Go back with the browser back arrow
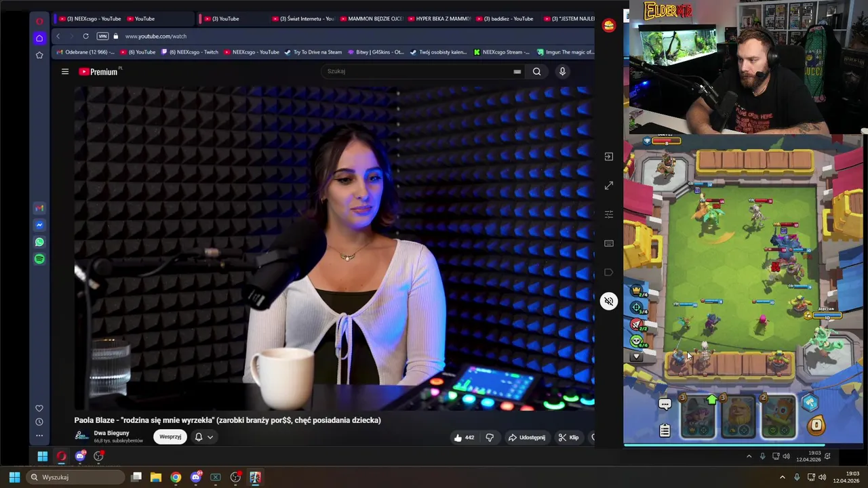This screenshot has width=868, height=488. click(58, 36)
